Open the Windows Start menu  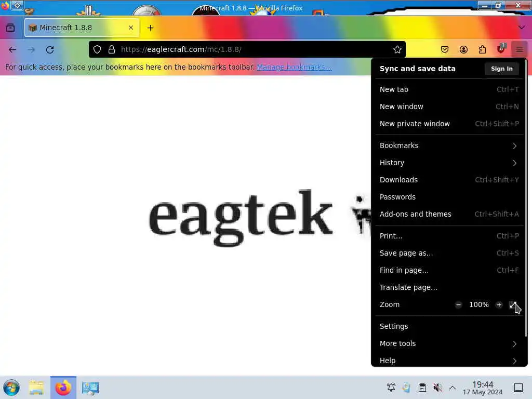[11, 388]
